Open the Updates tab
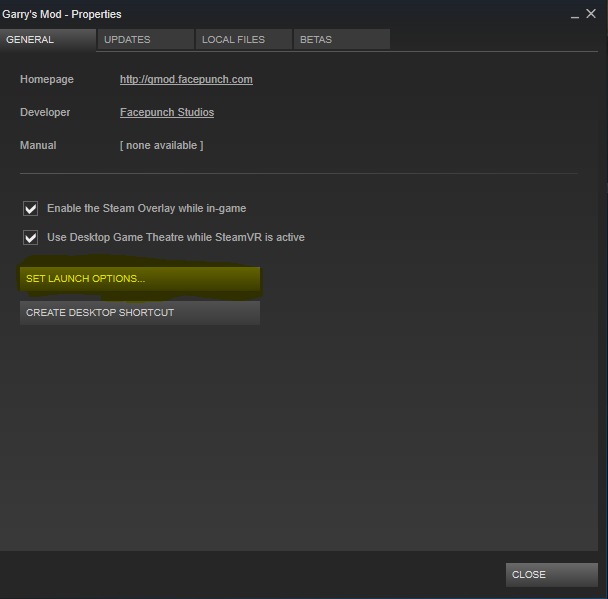 pos(146,40)
